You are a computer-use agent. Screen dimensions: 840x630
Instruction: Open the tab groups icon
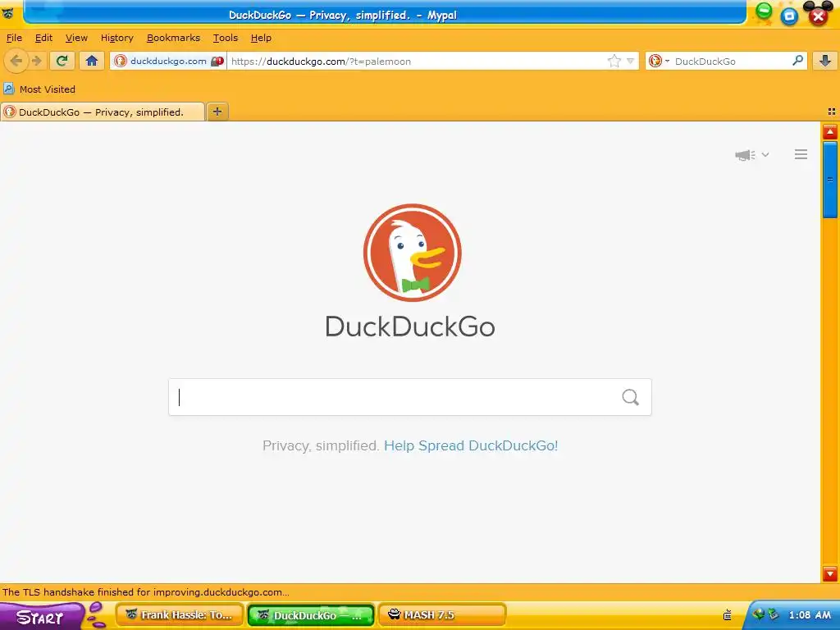[x=832, y=112]
